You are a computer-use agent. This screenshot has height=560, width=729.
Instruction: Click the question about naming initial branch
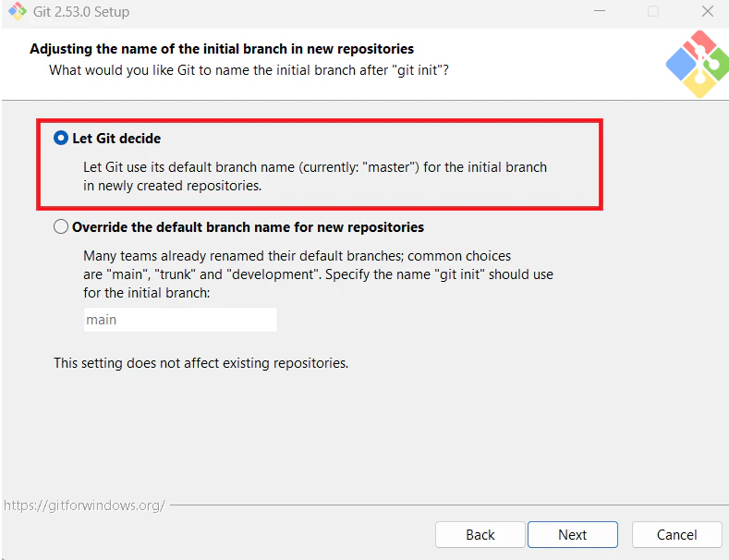(x=249, y=70)
